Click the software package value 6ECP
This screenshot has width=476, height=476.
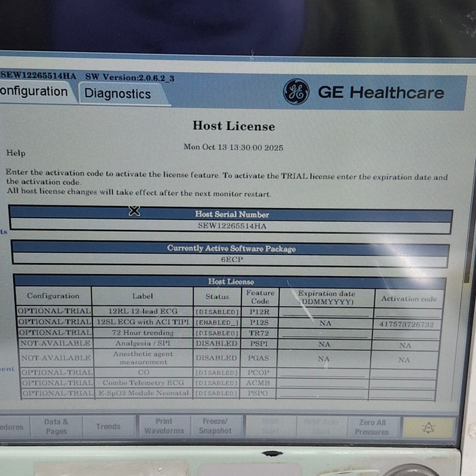232,260
